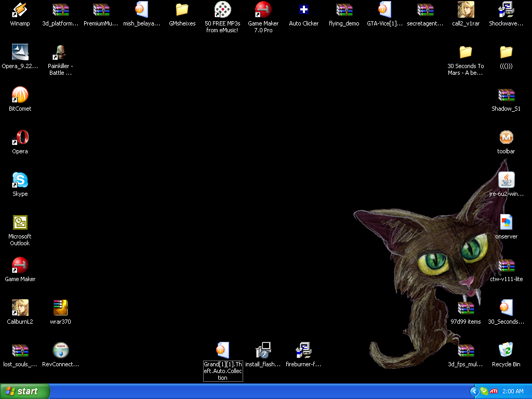Select the 97d99 items archive
This screenshot has width=532, height=399.
click(x=466, y=308)
